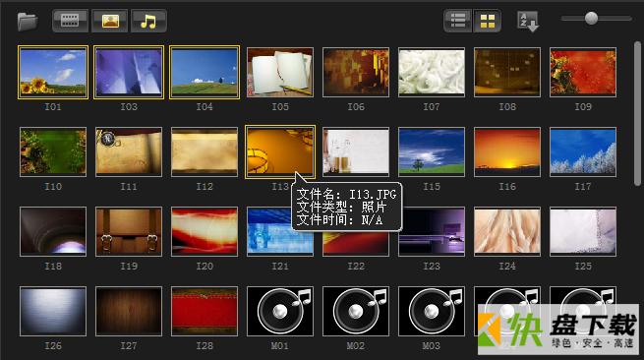
Task: Toggle the music filter button
Action: point(148,21)
